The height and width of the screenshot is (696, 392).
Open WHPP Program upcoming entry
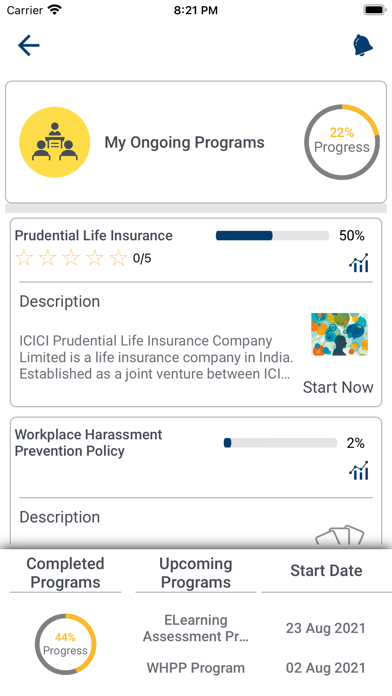[x=196, y=668]
